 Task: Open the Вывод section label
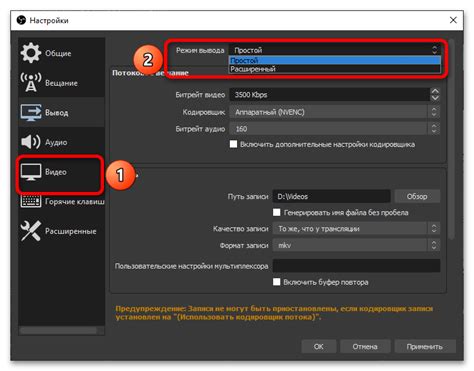(56, 113)
